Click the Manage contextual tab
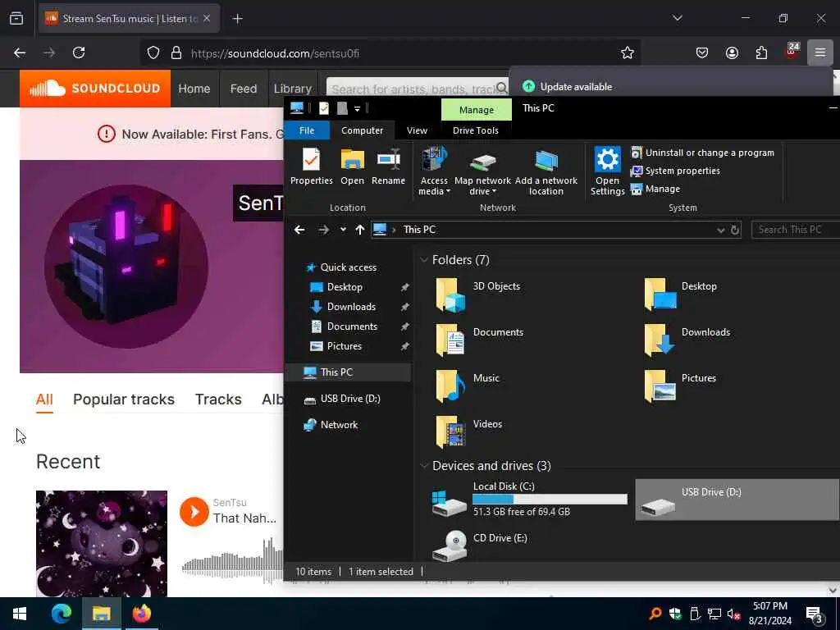This screenshot has width=840, height=630. click(476, 109)
